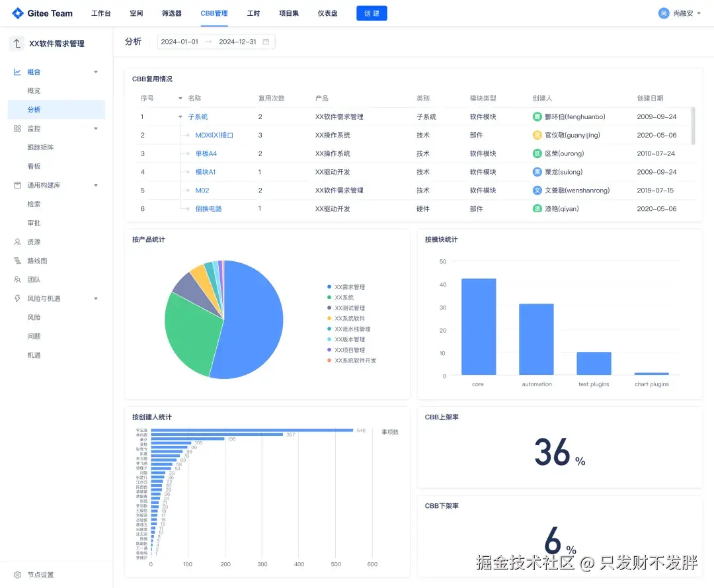
Task: Open 节点设置 gear icon
Action: coord(17,575)
